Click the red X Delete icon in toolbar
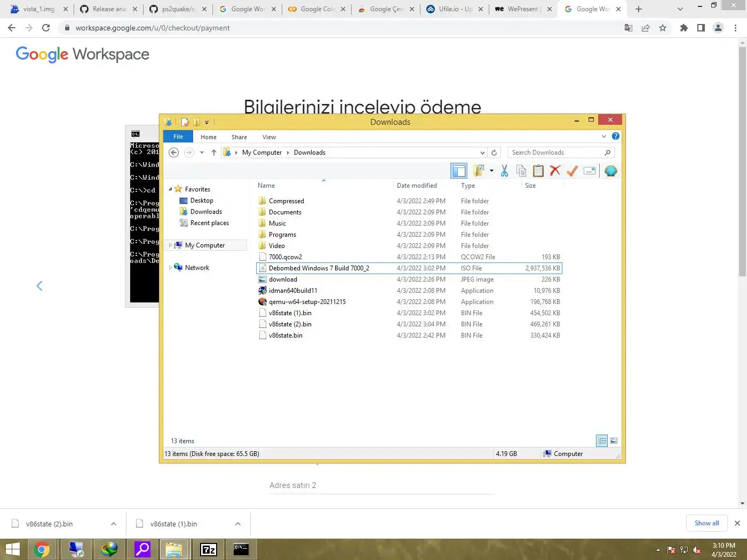The image size is (747, 560). pos(555,171)
